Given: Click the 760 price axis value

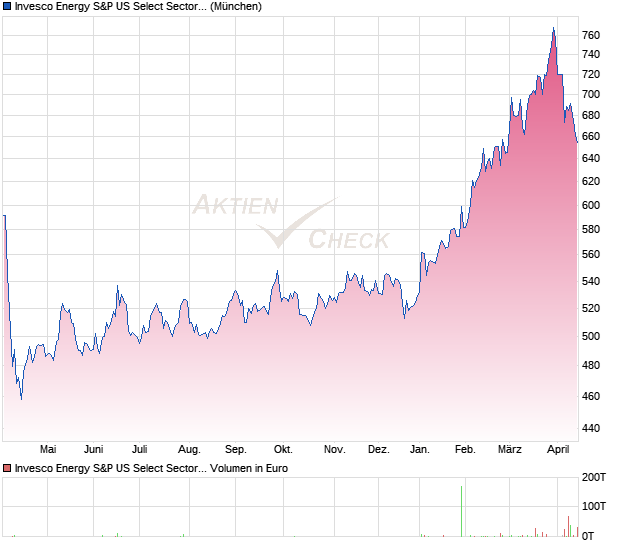Looking at the screenshot, I should tap(591, 36).
